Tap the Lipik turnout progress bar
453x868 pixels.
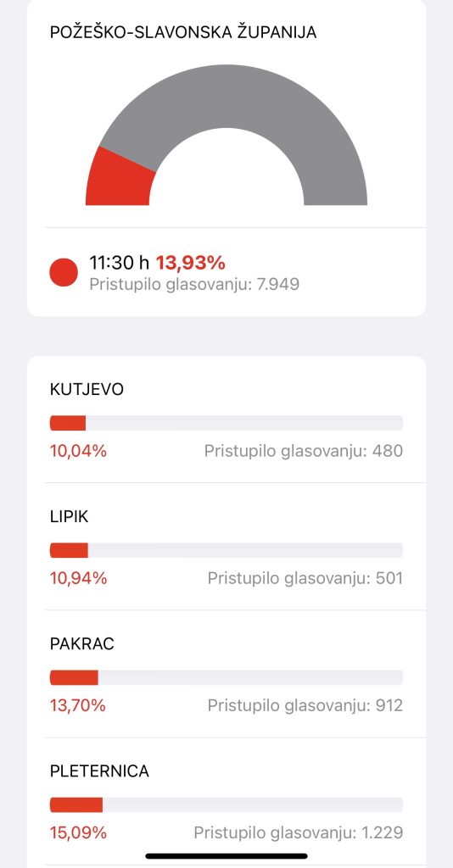click(x=226, y=550)
